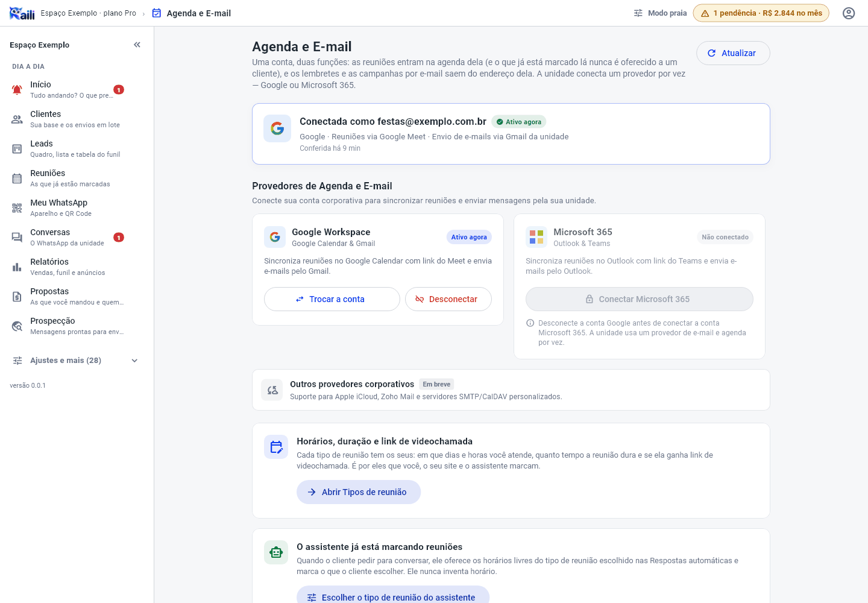Open the user account avatar icon
The height and width of the screenshot is (603, 868).
tap(849, 13)
